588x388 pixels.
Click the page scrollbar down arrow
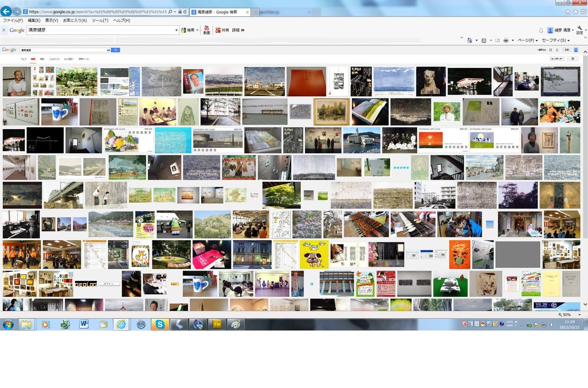coord(585,304)
